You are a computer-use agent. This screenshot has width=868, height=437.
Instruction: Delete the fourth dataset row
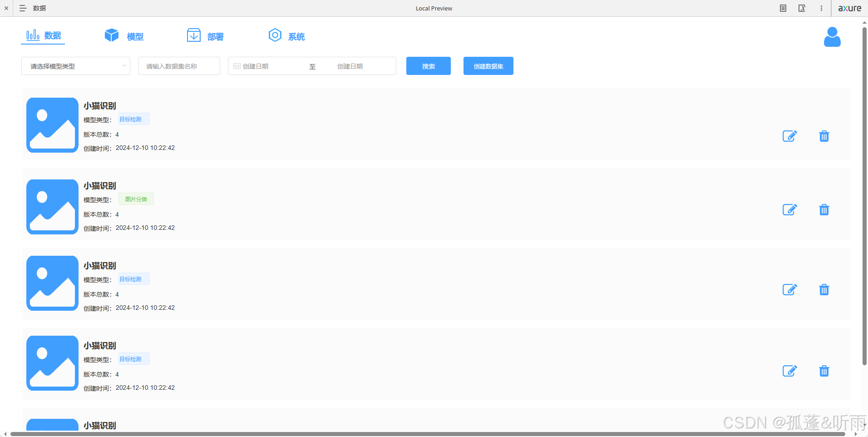tap(824, 371)
